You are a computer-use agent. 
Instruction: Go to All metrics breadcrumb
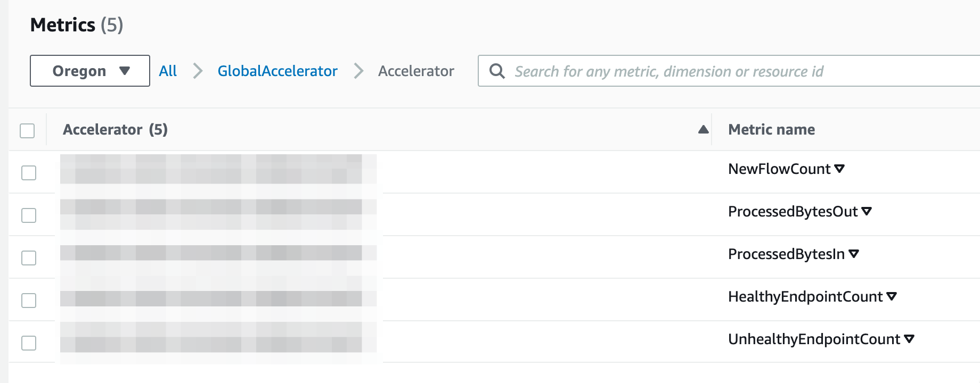tap(168, 71)
